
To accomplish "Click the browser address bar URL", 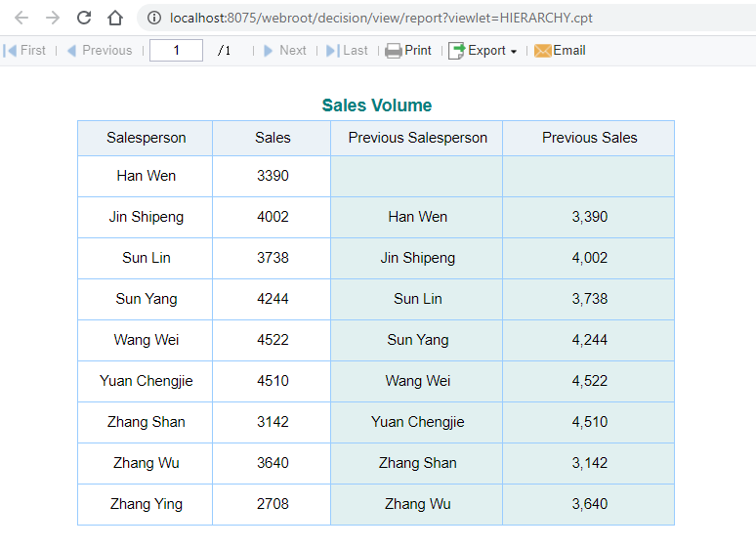I will [x=381, y=18].
